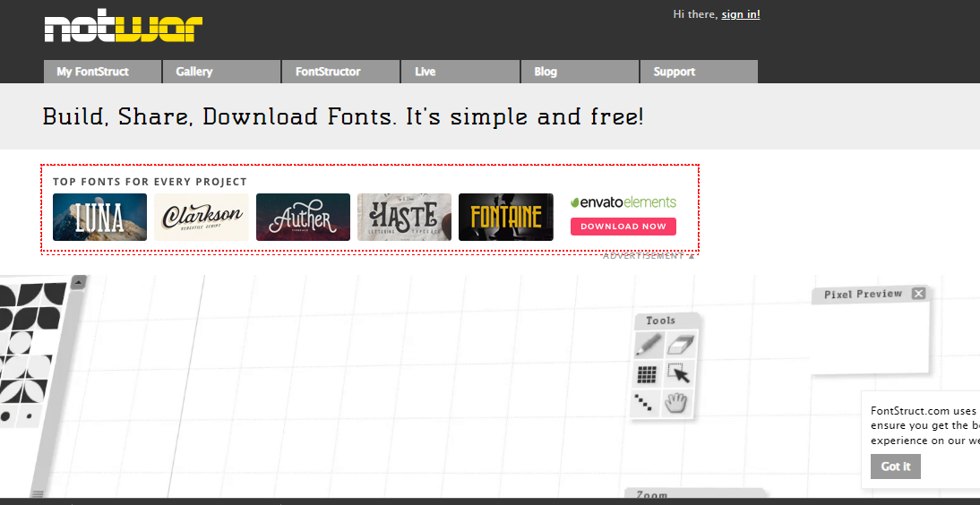Pick the small dot brick

(x=29, y=415)
